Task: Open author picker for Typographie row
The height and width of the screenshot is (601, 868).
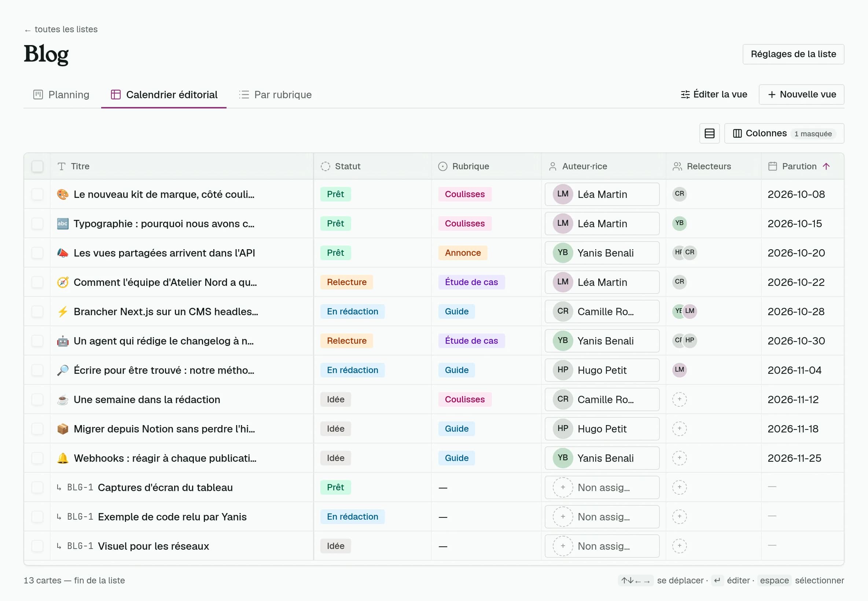Action: pos(602,224)
